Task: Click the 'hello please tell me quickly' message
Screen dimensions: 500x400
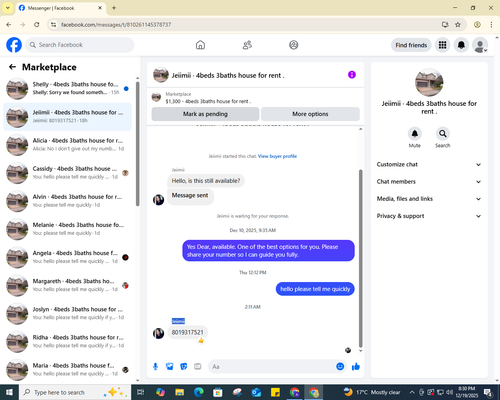Action: tap(315, 289)
